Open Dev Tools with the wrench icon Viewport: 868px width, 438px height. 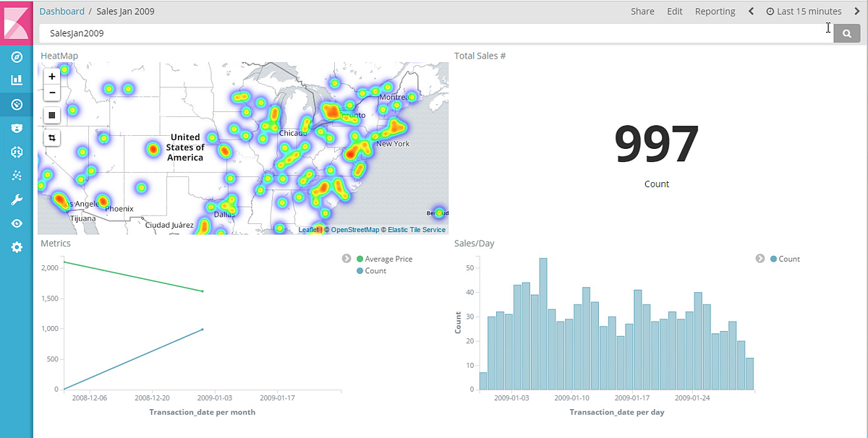point(16,199)
